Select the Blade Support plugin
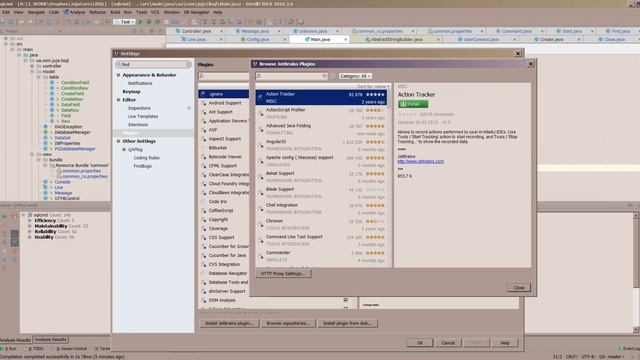Viewport: 640px width, 360px height. [321, 193]
